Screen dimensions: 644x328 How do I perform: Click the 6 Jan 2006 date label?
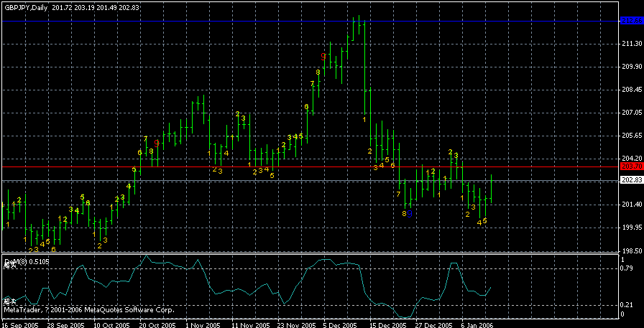(x=475, y=324)
